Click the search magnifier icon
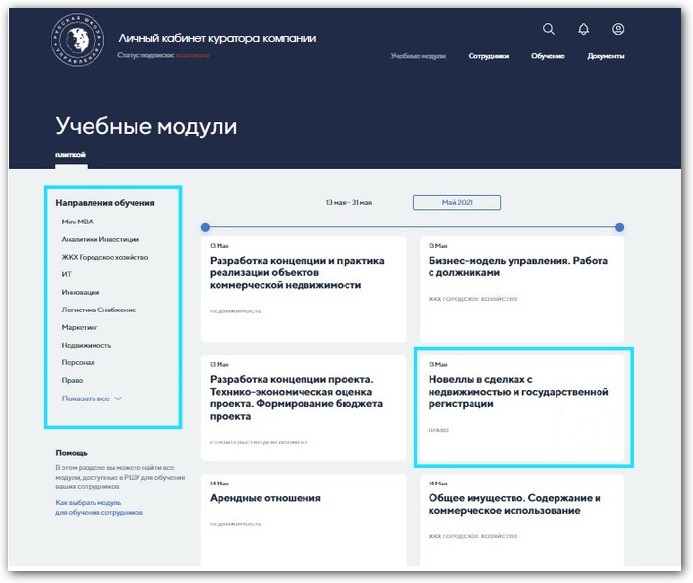Image resolution: width=693 pixels, height=583 pixels. pyautogui.click(x=549, y=30)
